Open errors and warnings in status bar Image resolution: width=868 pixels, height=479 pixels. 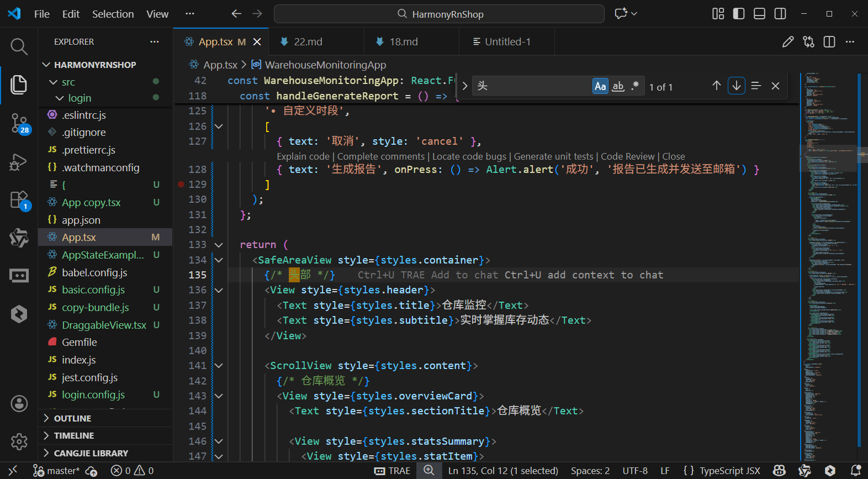click(133, 471)
